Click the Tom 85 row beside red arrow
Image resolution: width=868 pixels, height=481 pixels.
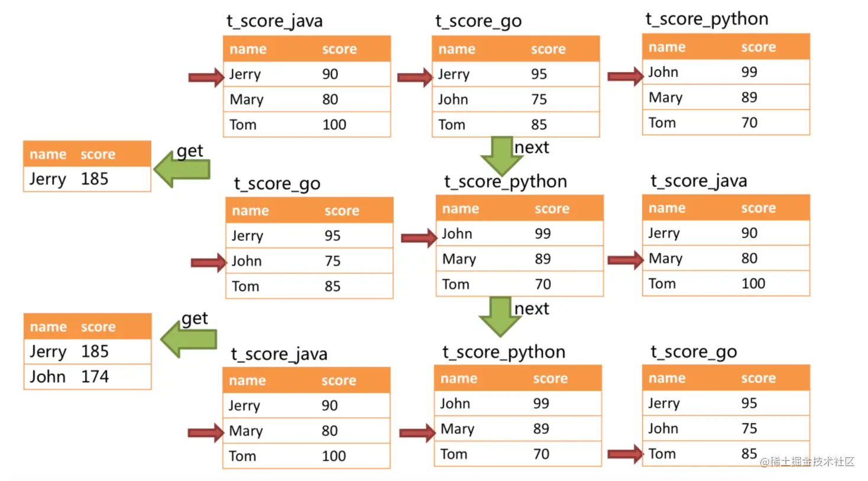tap(726, 454)
